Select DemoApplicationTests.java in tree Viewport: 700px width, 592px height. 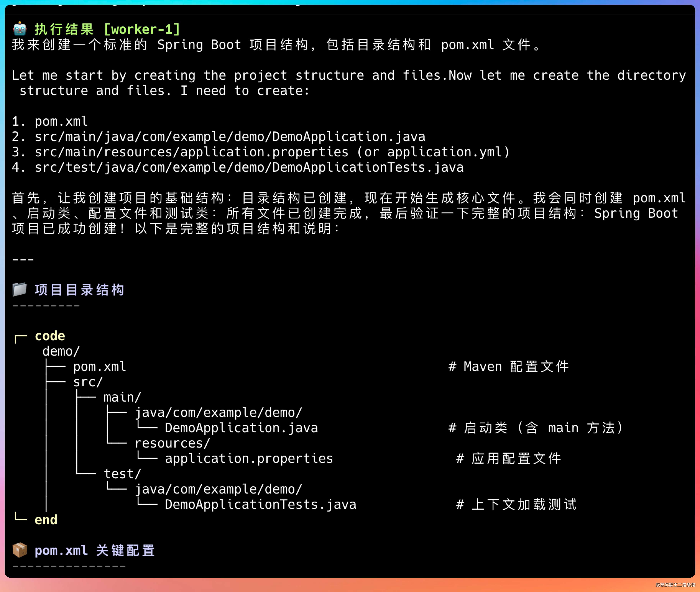coord(260,504)
